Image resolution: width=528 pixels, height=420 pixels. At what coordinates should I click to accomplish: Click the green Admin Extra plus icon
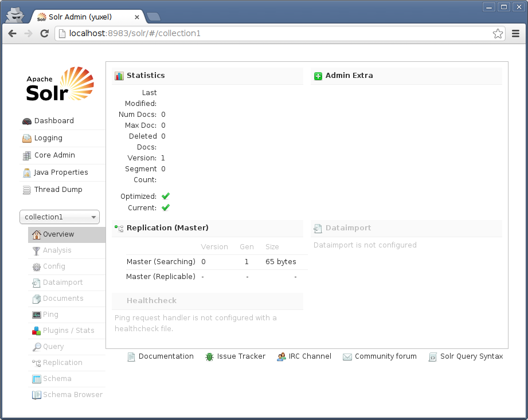point(318,76)
